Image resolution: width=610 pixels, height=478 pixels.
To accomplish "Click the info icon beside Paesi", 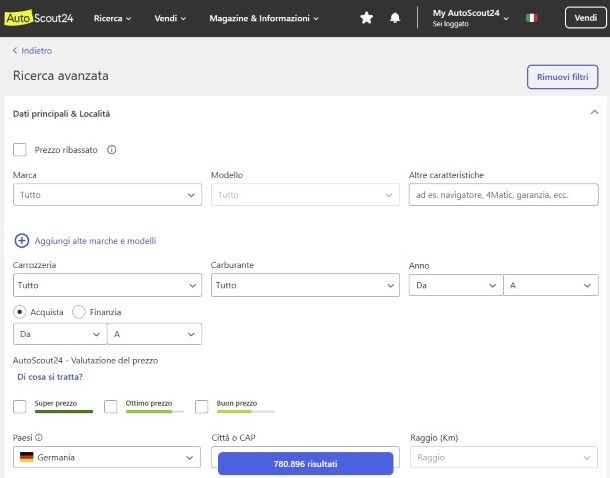I will 39,438.
